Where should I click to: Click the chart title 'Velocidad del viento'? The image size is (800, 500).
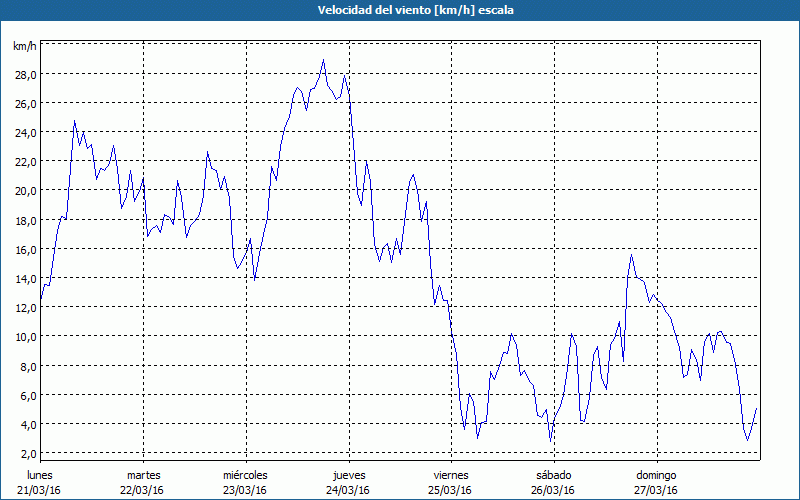tap(400, 11)
